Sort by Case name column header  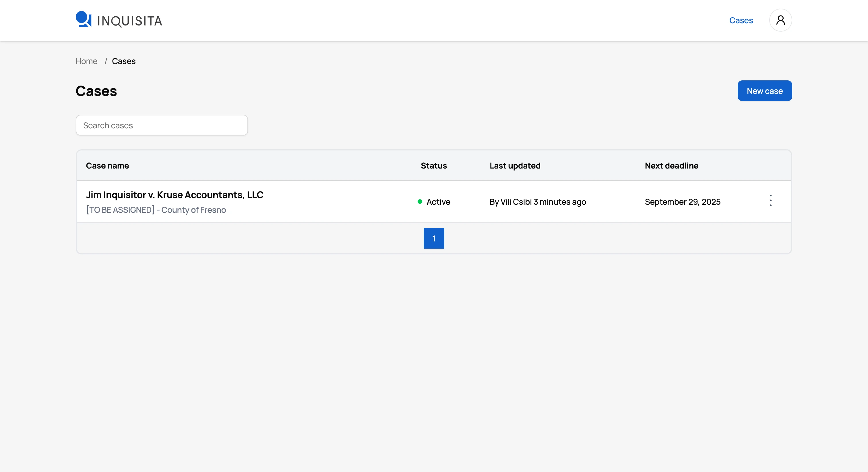pyautogui.click(x=107, y=166)
